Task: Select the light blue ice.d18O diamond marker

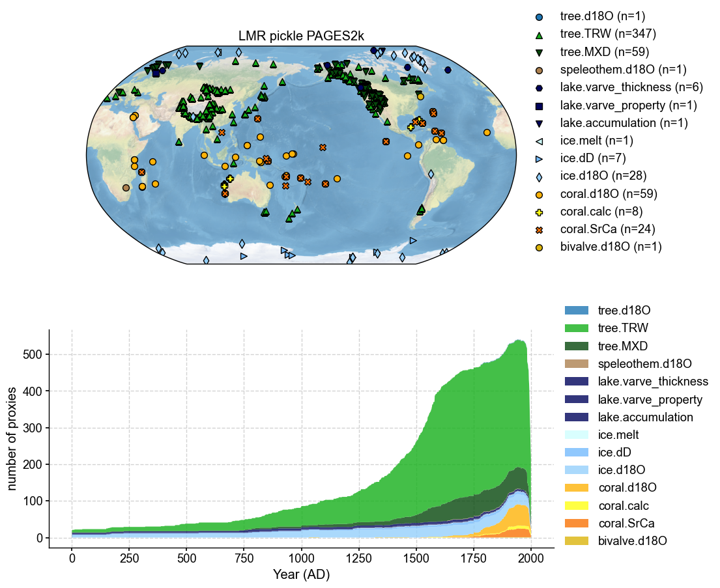Action: pos(538,176)
